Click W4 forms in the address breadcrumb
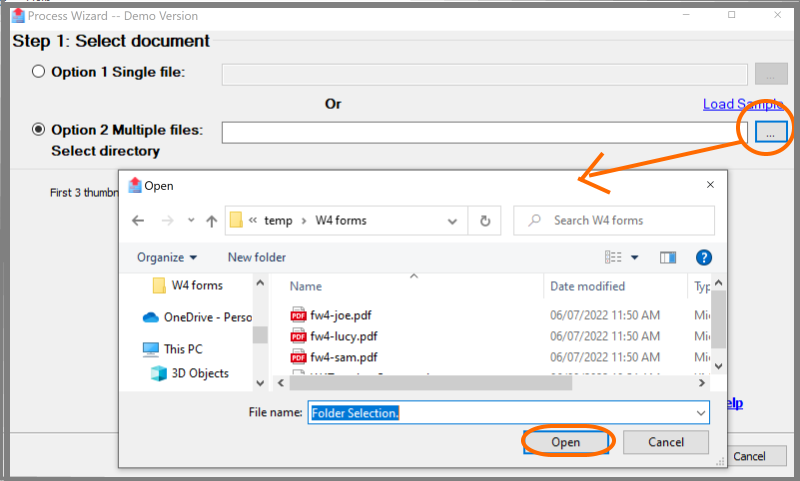800x481 pixels. click(341, 220)
